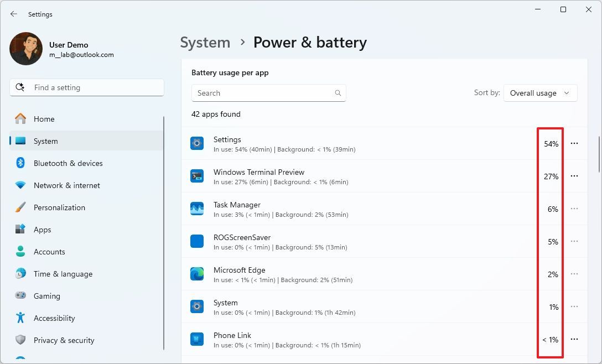Open Gaming settings via the Xbox icon
Screen dimensions: 602x364
(x=22, y=296)
